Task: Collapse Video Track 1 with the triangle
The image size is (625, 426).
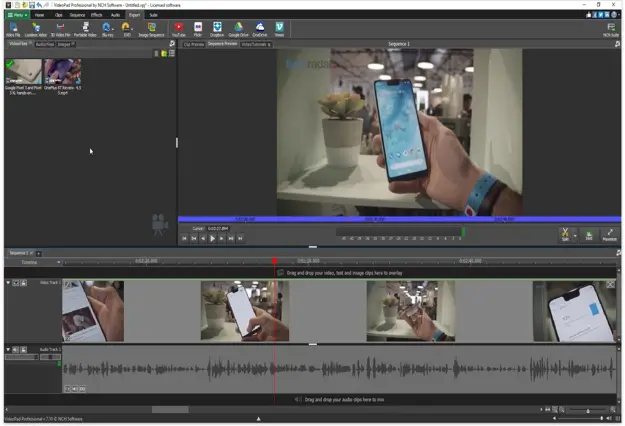Action: coord(8,283)
